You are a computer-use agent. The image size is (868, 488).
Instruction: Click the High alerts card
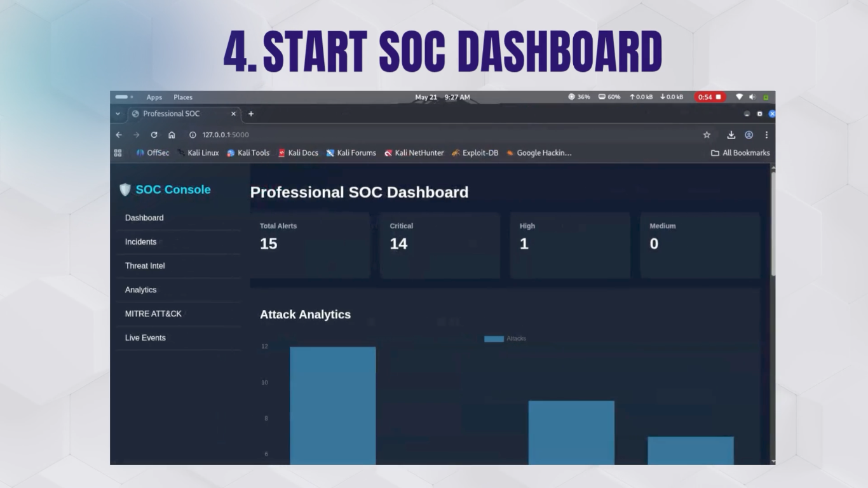(570, 245)
